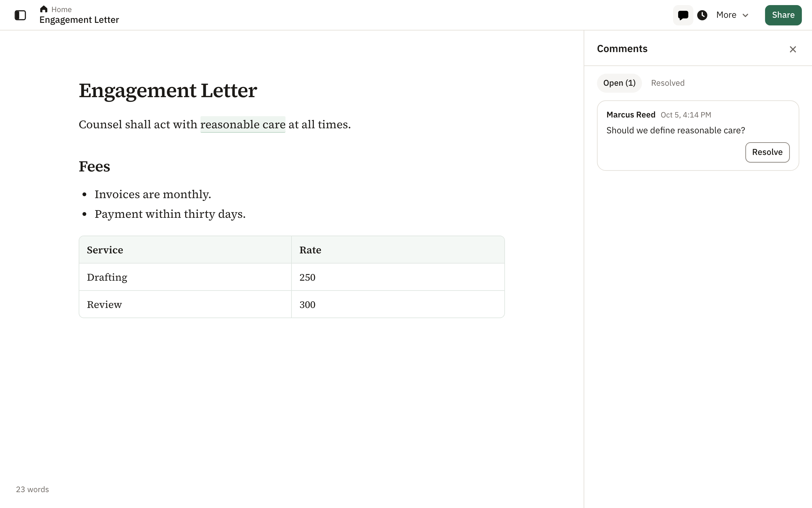Click the Home icon in breadcrumb

pyautogui.click(x=44, y=9)
